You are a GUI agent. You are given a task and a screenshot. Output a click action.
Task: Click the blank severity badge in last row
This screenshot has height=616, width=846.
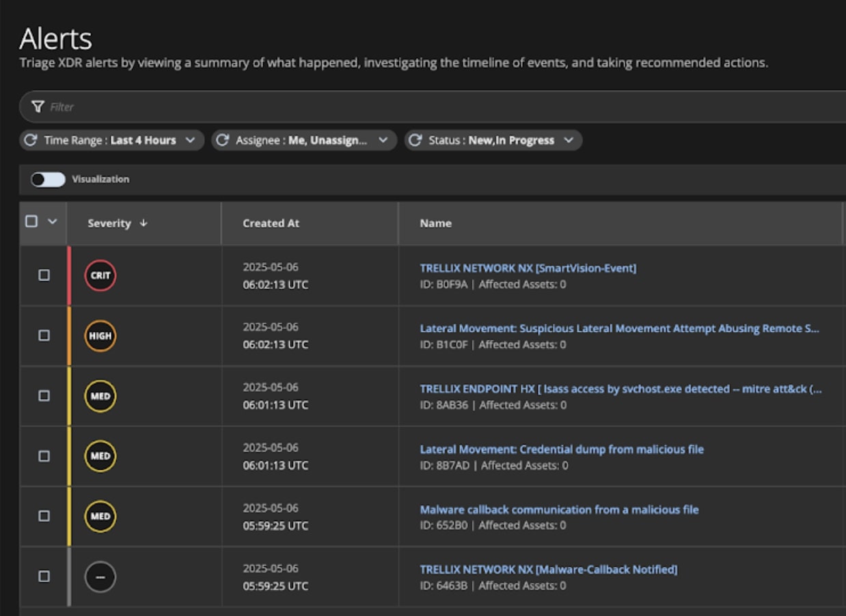point(100,577)
